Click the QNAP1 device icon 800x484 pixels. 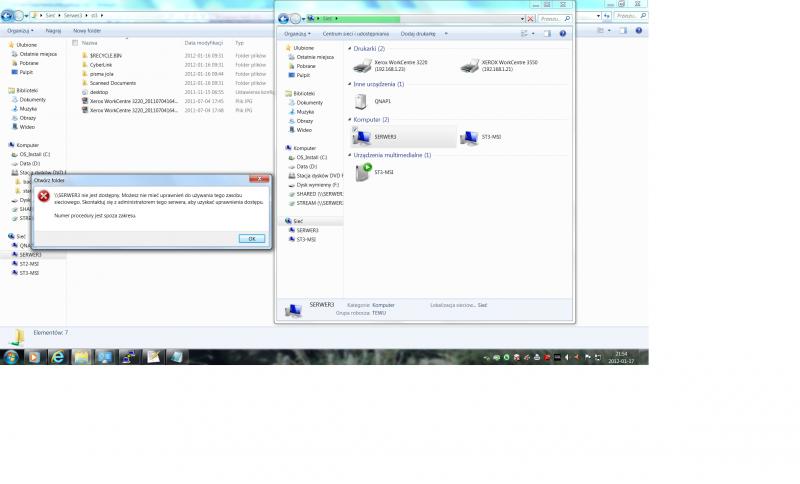tap(362, 101)
